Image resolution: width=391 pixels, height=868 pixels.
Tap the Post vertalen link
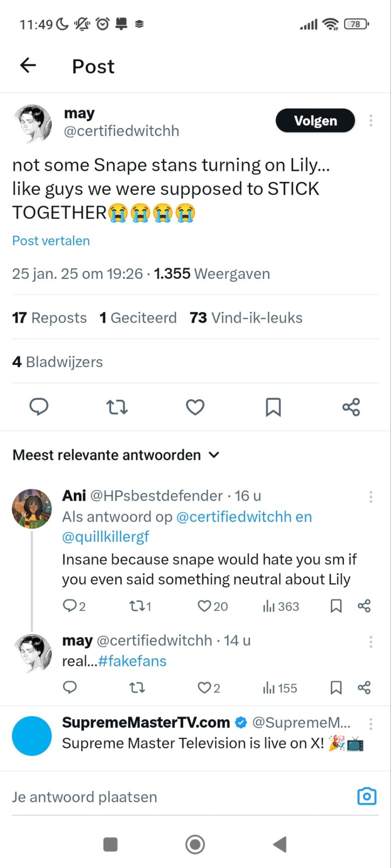(x=51, y=241)
